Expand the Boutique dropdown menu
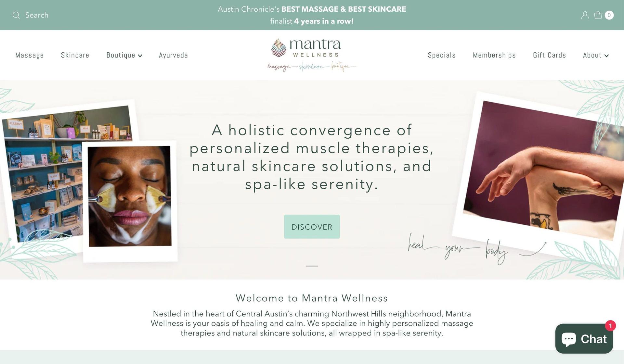The height and width of the screenshot is (364, 624). click(124, 56)
